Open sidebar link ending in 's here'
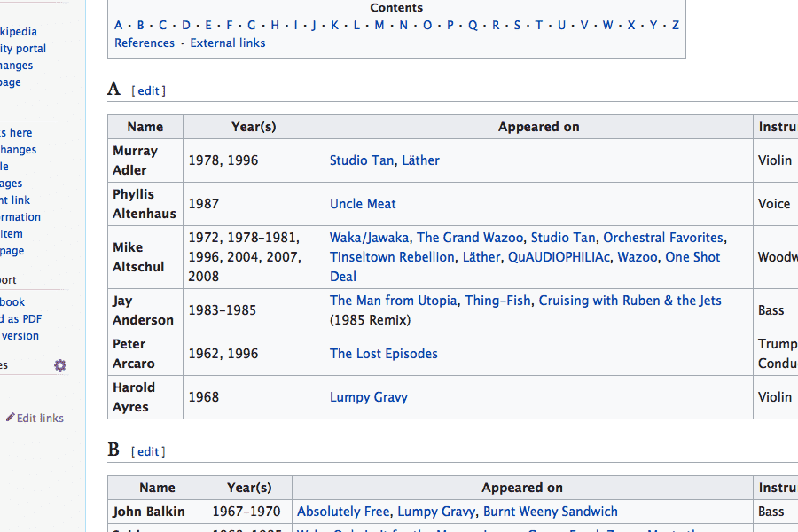Screen dimensions: 798x532 (16, 132)
